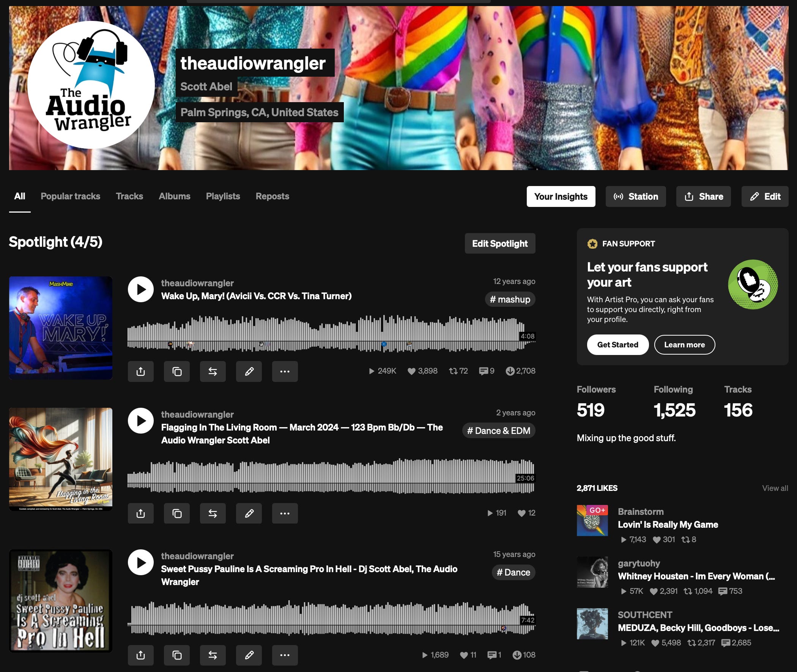Screen dimensions: 797x672
Task: Click repost icon under Flagging In The Living Room
Action: click(213, 513)
